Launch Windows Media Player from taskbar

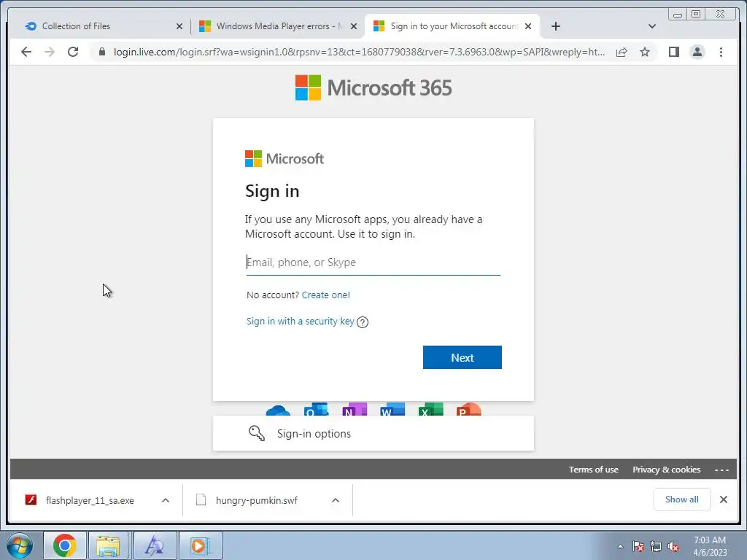tap(199, 545)
